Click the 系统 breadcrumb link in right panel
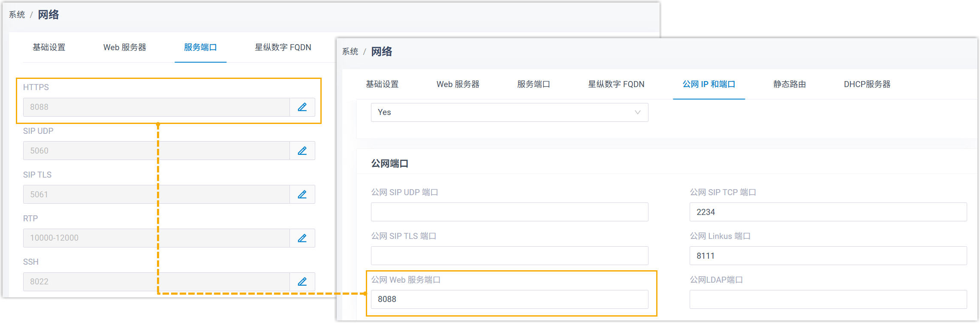 (x=350, y=52)
